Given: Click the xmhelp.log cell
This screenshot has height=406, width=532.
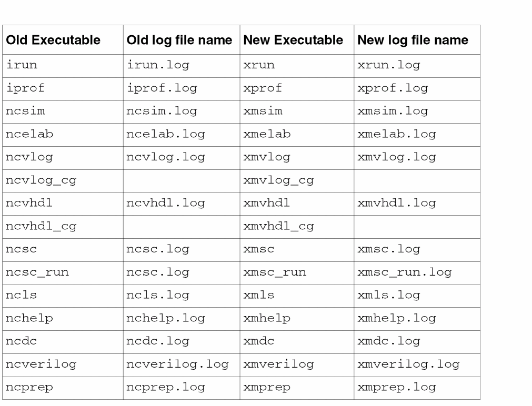Looking at the screenshot, I should [x=396, y=318].
